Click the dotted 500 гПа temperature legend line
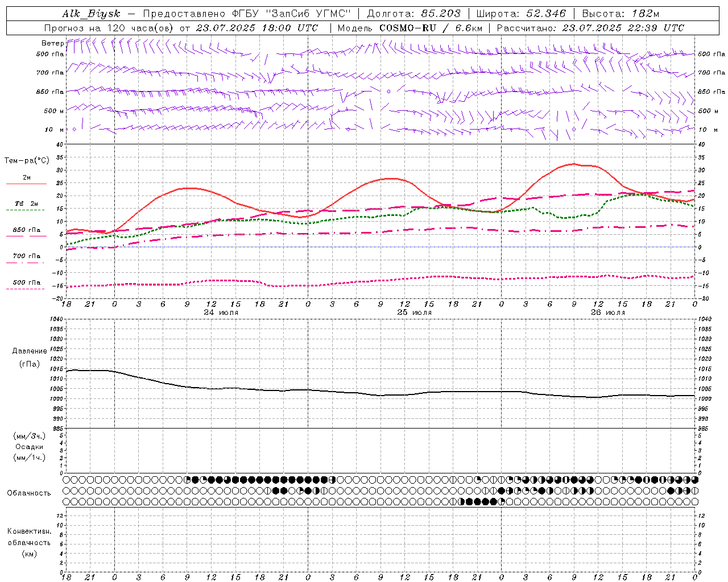The image size is (728, 582). click(26, 289)
